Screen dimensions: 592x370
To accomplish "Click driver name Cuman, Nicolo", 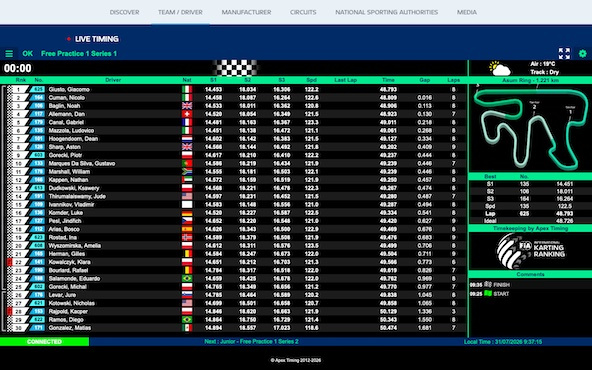I will coord(66,98).
